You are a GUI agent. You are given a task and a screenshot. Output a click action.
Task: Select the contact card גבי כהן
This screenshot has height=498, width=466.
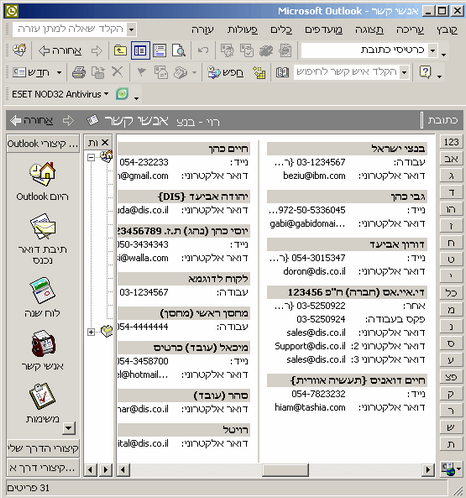pyautogui.click(x=347, y=196)
